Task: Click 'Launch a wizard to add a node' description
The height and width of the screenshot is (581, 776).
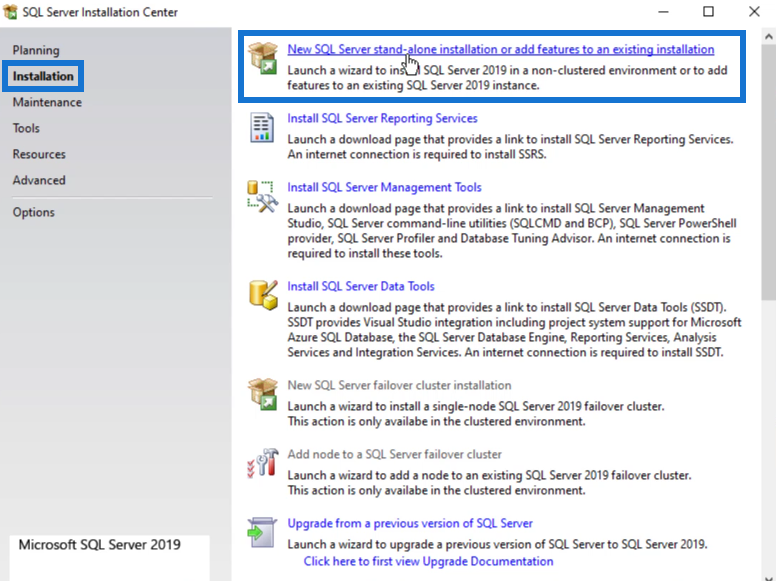Action: (489, 475)
